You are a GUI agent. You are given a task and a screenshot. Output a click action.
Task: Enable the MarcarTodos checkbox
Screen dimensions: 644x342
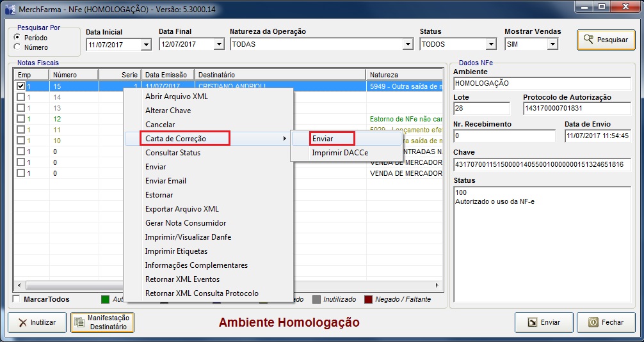(17, 299)
